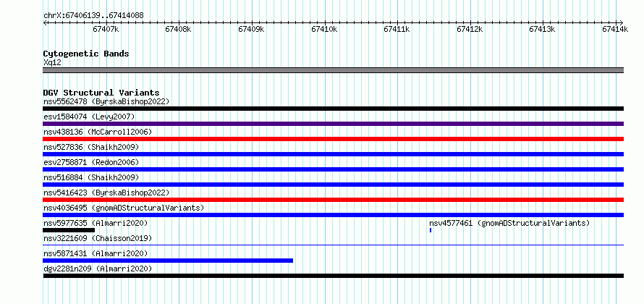This screenshot has height=304, width=644.
Task: Open the dgv2281n209 (Almarri2020) label
Action: (98, 269)
